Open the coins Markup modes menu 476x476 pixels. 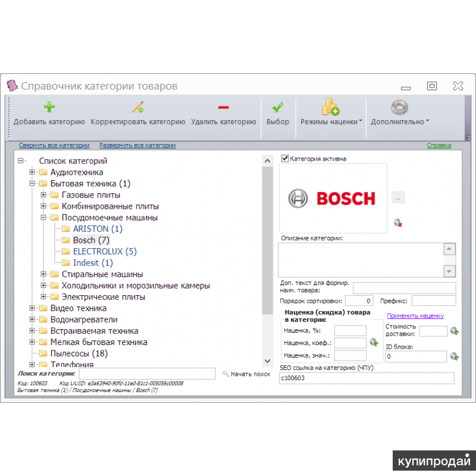tap(331, 108)
